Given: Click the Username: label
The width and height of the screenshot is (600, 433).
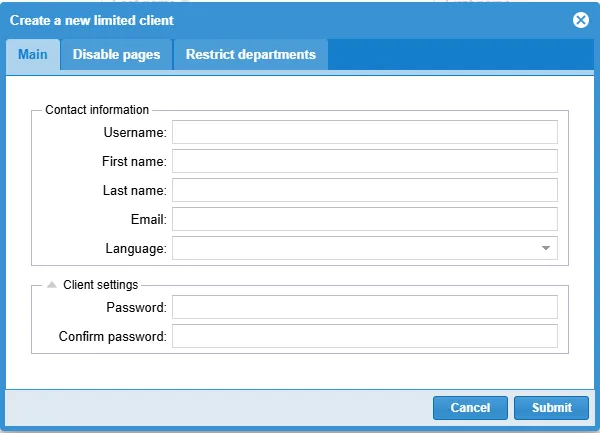Looking at the screenshot, I should click(135, 132).
